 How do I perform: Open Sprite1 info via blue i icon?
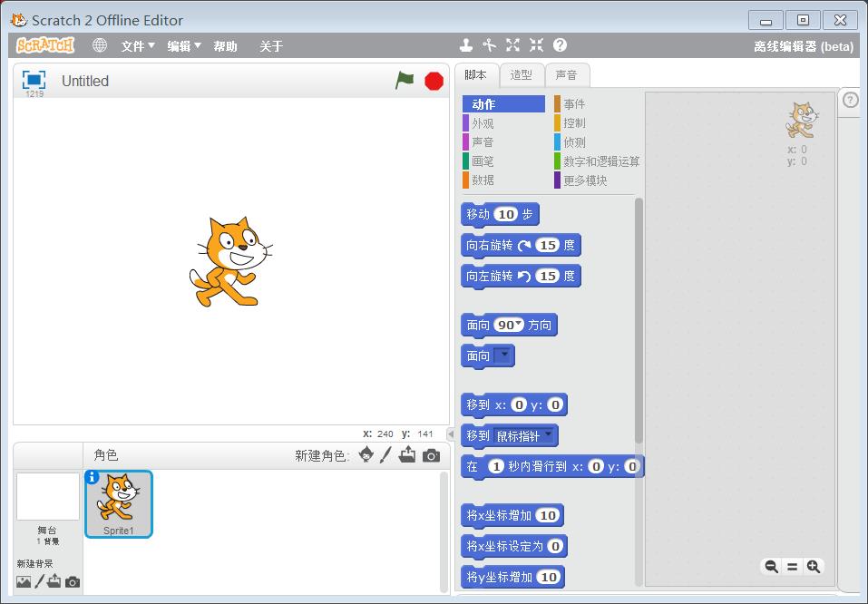tap(92, 477)
